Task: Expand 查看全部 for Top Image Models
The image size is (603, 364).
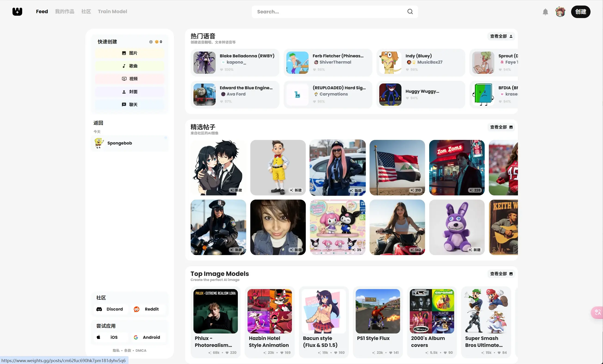Action: pyautogui.click(x=501, y=274)
